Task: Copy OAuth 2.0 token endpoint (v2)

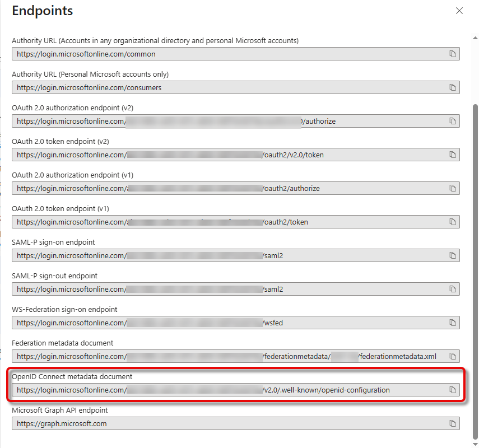Action: tap(452, 155)
